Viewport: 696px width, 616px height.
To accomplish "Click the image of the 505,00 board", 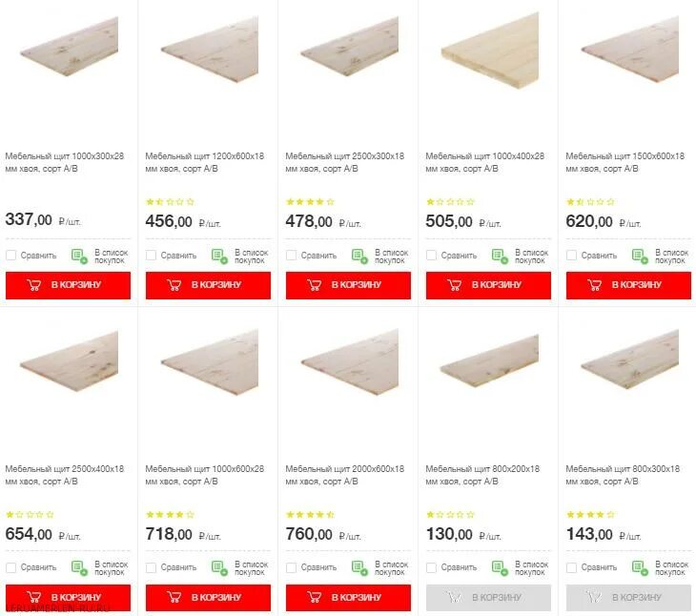I will click(488, 48).
